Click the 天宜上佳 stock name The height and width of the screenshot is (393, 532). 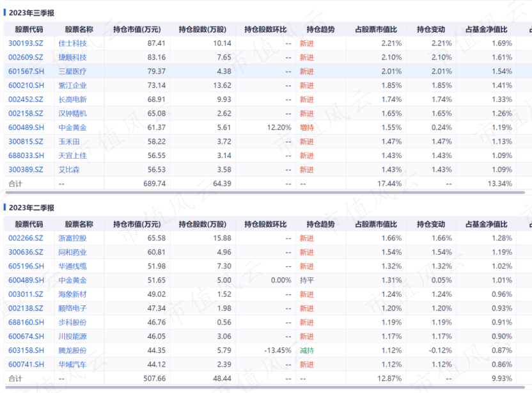[x=73, y=156]
